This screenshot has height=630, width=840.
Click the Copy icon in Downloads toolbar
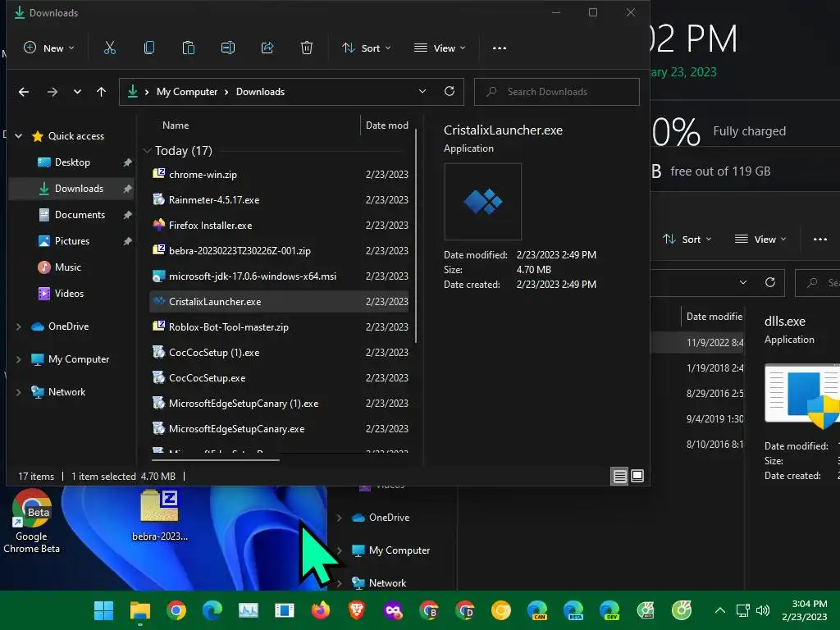tap(149, 48)
